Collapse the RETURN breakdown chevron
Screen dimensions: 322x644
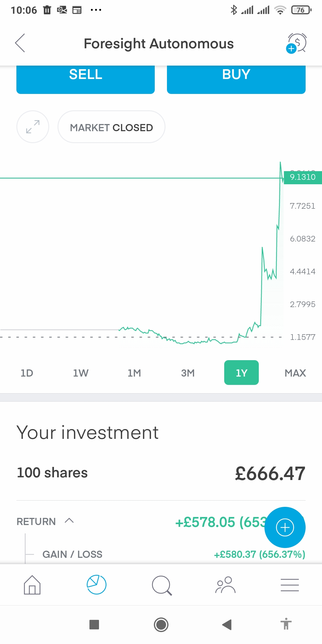tap(69, 521)
